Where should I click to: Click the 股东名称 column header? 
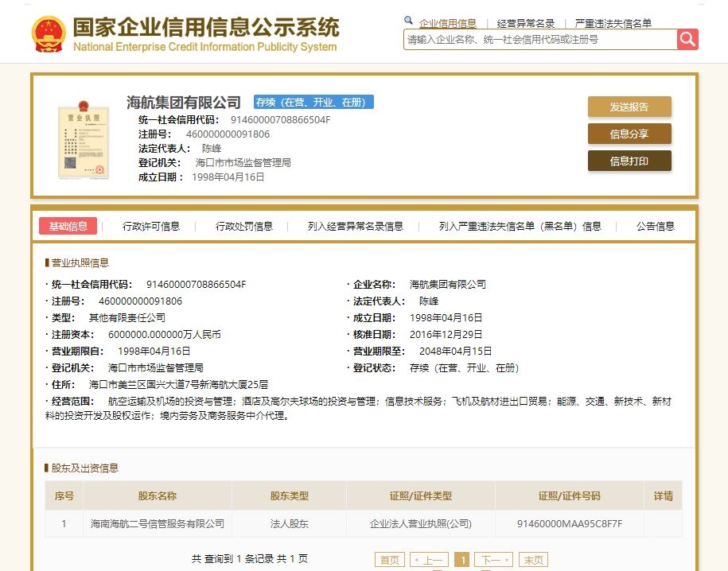coord(158,495)
